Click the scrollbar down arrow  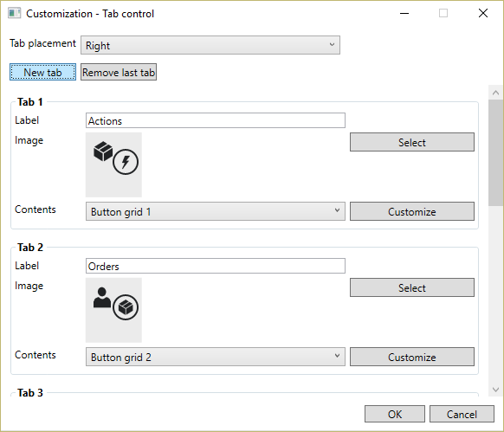(x=495, y=390)
